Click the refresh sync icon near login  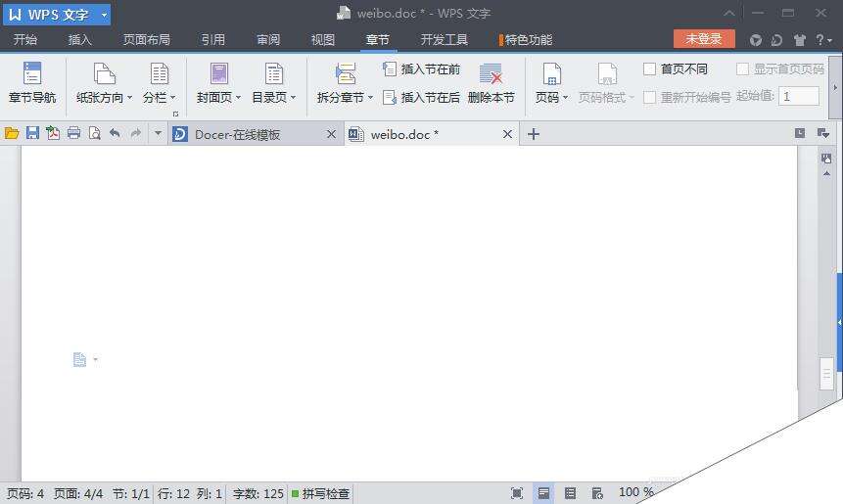(x=776, y=40)
